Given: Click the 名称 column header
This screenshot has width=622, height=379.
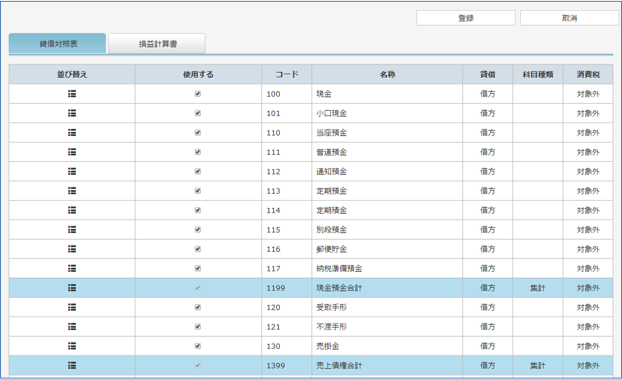Looking at the screenshot, I should pos(387,75).
